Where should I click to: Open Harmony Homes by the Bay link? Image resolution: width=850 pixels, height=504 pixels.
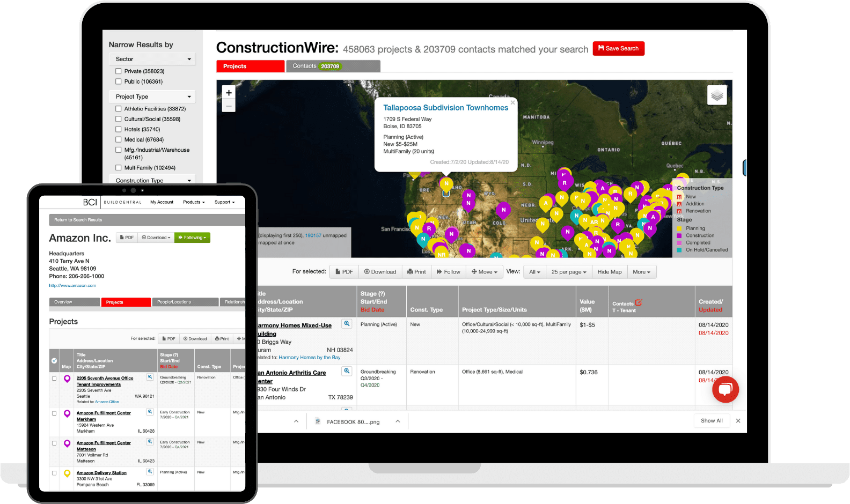click(x=310, y=357)
